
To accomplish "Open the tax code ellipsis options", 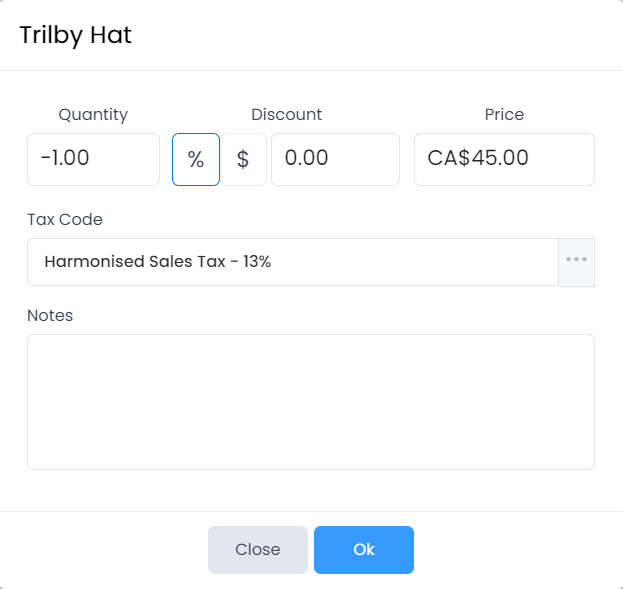I will coord(576,261).
